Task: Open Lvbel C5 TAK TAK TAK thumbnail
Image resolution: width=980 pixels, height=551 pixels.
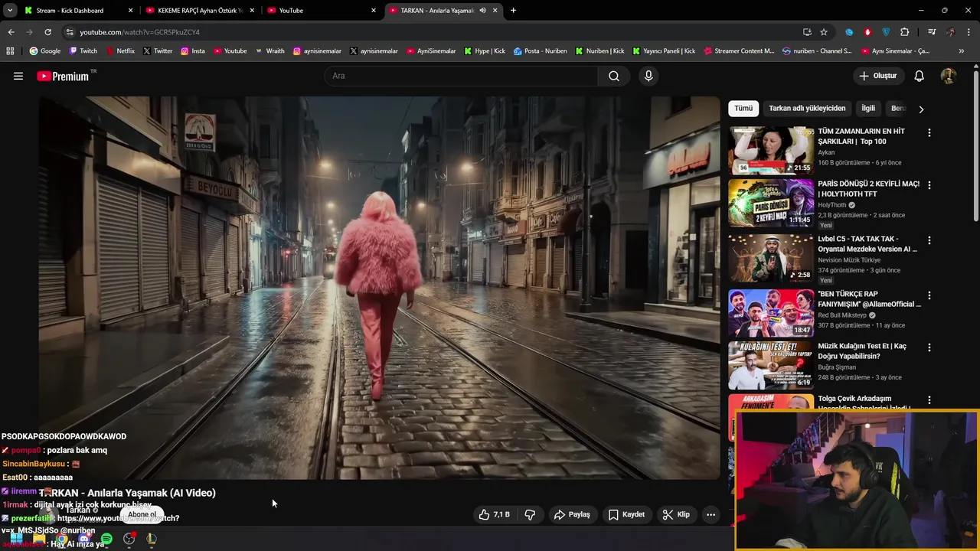Action: (x=771, y=258)
